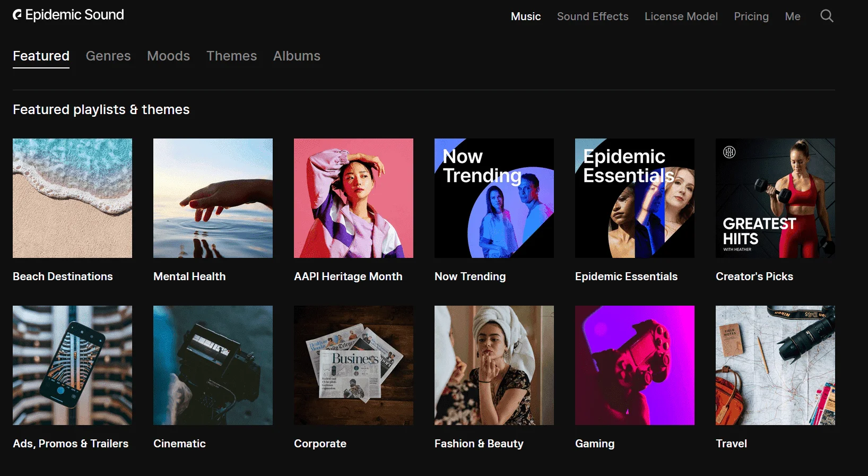Open the Now Trending cover art

pos(494,198)
